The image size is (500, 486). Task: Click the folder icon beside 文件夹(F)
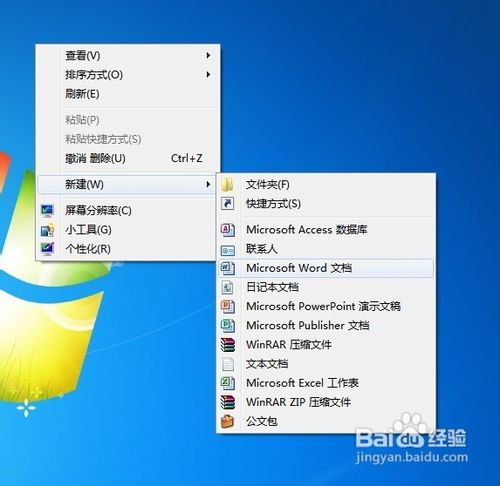(x=228, y=184)
